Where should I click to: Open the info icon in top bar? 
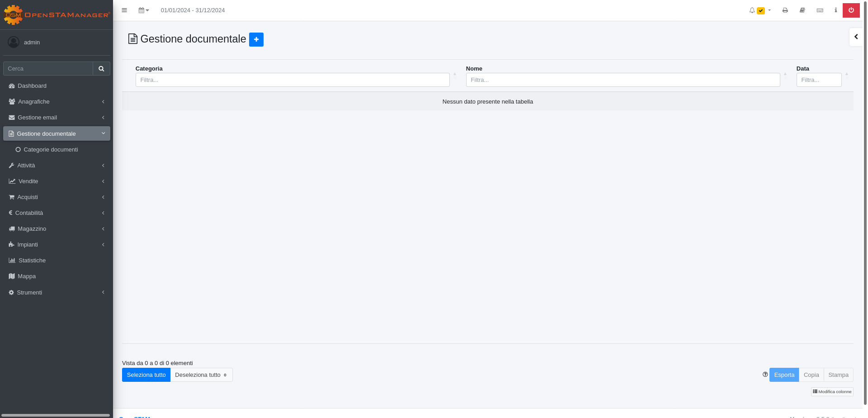835,10
